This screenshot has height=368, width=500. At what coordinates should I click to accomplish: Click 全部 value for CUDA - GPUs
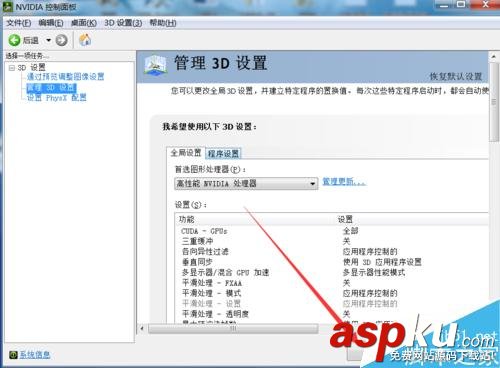pos(351,231)
